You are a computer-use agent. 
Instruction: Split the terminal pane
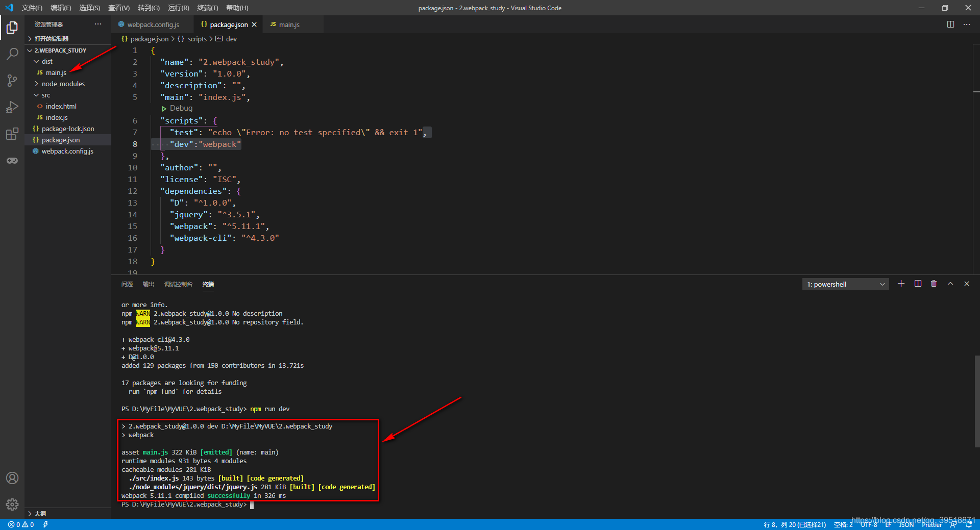click(918, 284)
